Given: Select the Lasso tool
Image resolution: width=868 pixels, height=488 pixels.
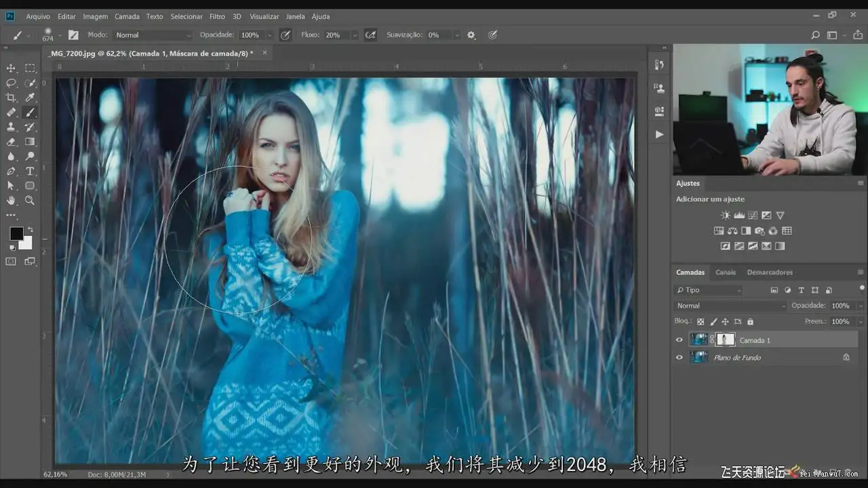Looking at the screenshot, I should point(12,83).
